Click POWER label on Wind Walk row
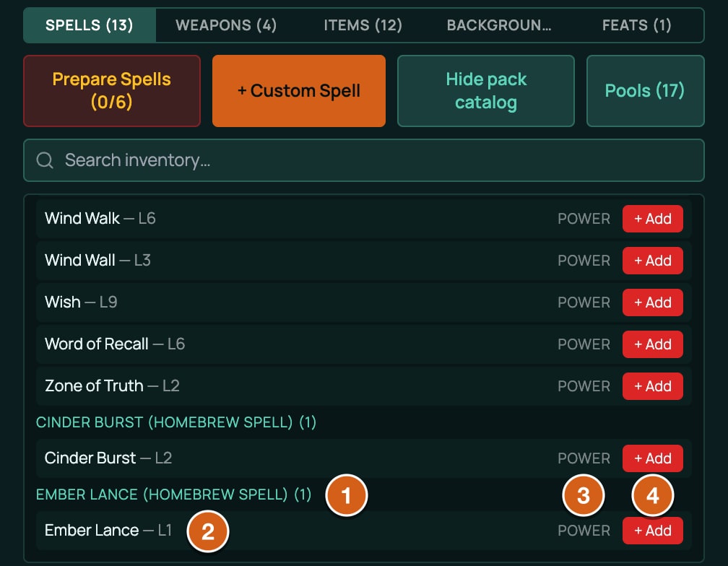The image size is (728, 566). coord(584,219)
